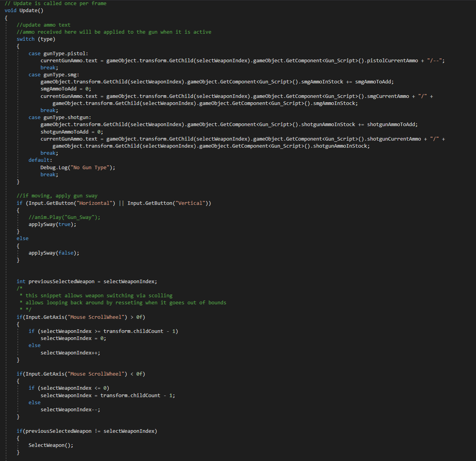The image size is (476, 461).
Task: Click the applySway(false) call
Action: pyautogui.click(x=54, y=253)
